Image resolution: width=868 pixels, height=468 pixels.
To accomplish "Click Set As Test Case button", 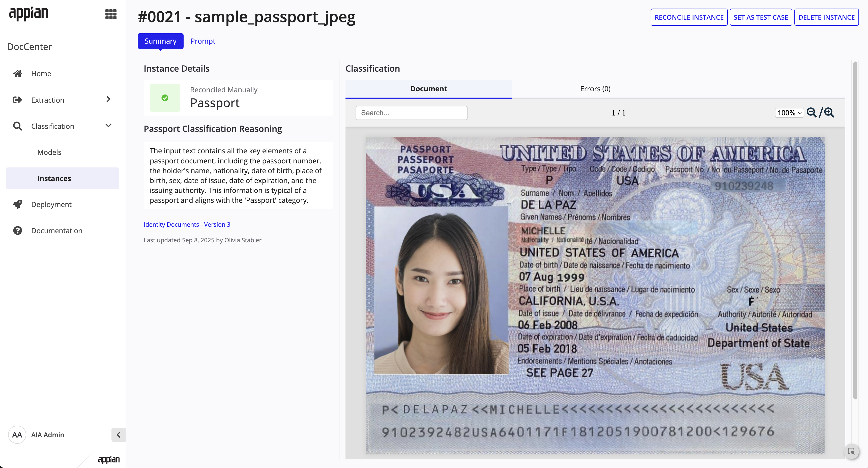I will pyautogui.click(x=761, y=17).
